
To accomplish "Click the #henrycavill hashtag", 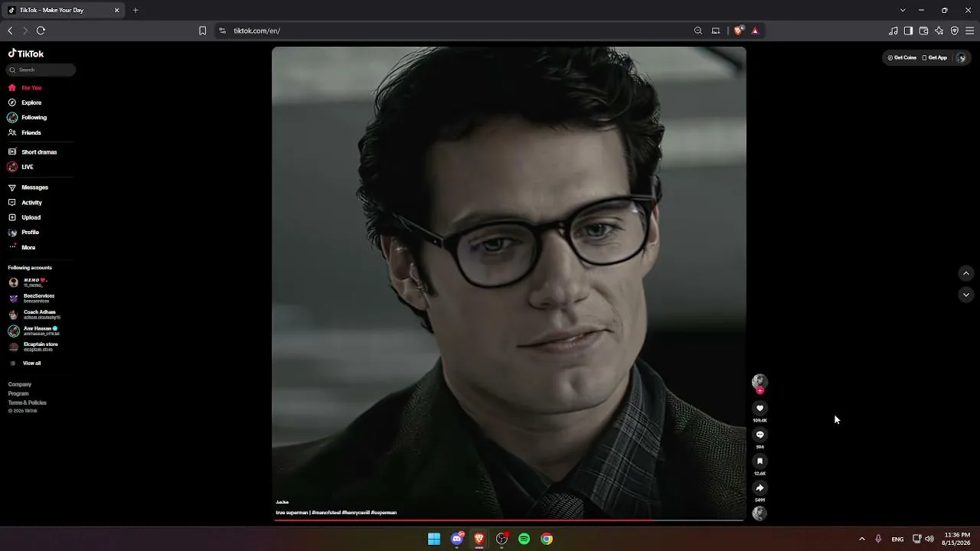I will coord(356,513).
